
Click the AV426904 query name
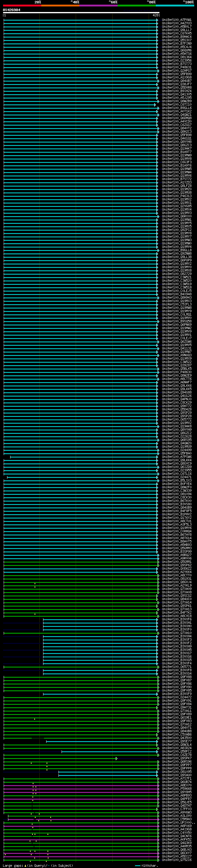pyautogui.click(x=11, y=10)
